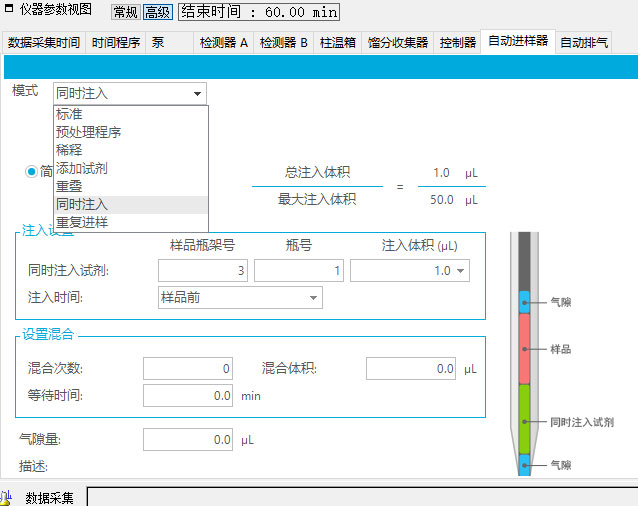Open the 检测器 B tab
This screenshot has width=638, height=506.
283,43
